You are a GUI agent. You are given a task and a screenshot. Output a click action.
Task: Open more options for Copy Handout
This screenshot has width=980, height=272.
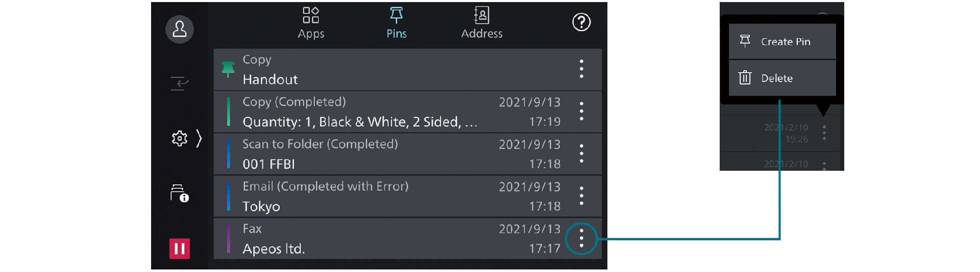point(581,69)
